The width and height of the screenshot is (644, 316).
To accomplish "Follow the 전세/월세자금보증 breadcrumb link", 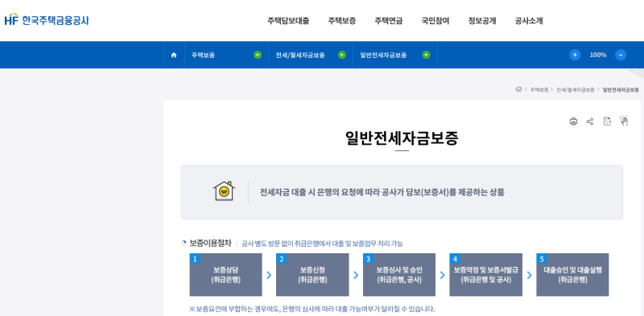I will pos(576,90).
